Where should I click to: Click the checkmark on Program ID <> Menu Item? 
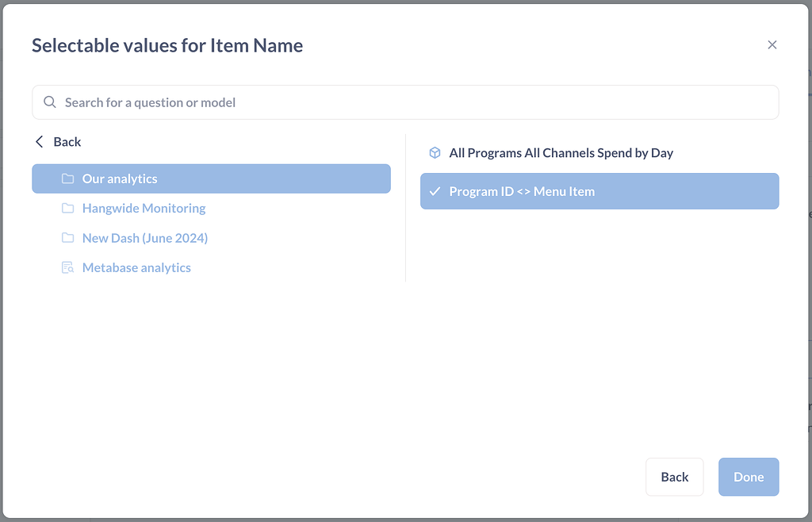(435, 190)
